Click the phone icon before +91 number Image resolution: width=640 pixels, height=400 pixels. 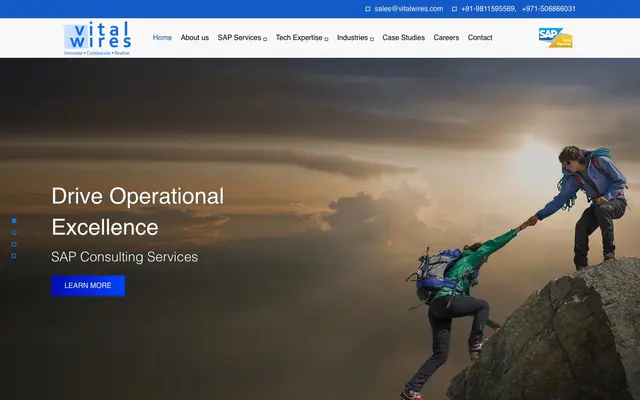pyautogui.click(x=454, y=9)
